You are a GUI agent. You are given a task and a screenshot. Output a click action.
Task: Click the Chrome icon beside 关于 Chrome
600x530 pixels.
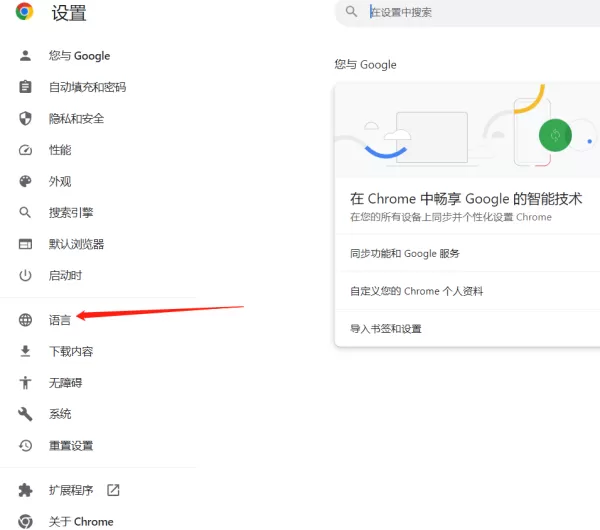tap(25, 521)
